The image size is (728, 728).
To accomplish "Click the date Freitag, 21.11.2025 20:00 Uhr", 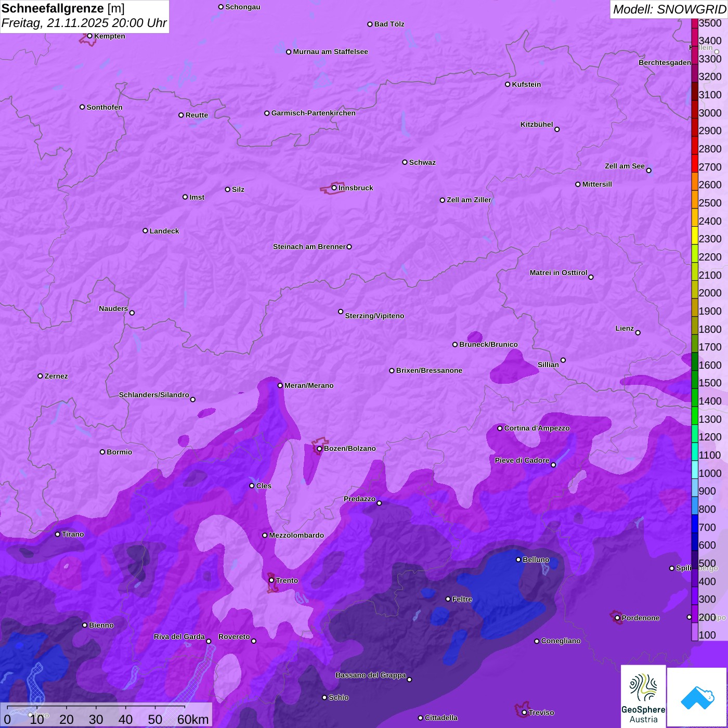I will pyautogui.click(x=84, y=23).
